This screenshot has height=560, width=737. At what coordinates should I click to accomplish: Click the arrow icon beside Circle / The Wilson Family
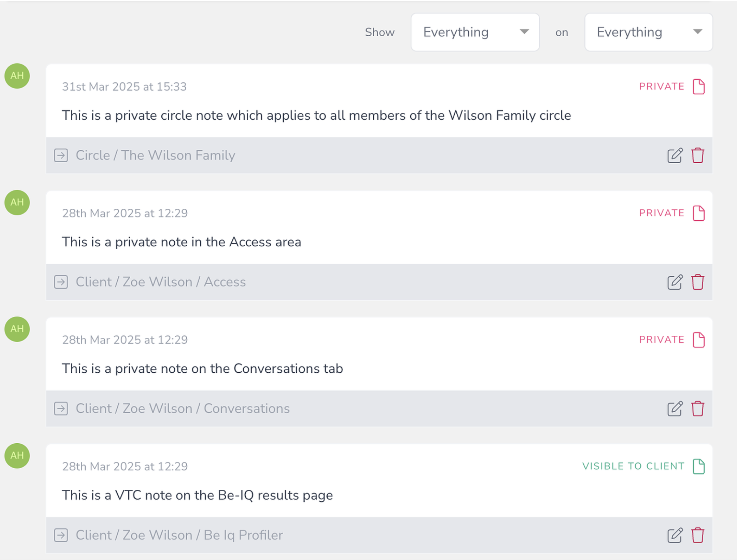coord(61,155)
